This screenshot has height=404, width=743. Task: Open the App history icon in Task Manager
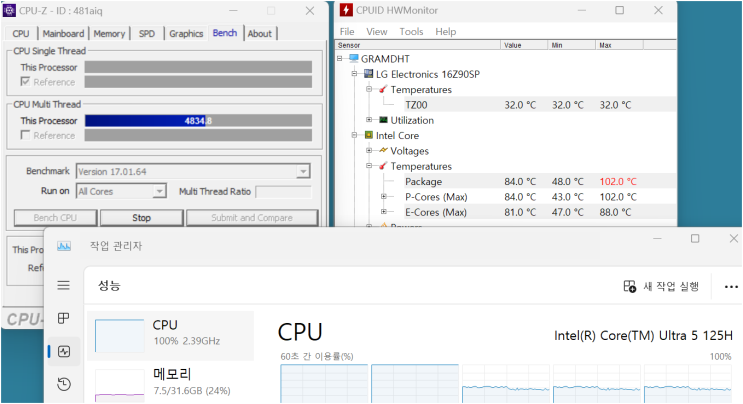[63, 384]
